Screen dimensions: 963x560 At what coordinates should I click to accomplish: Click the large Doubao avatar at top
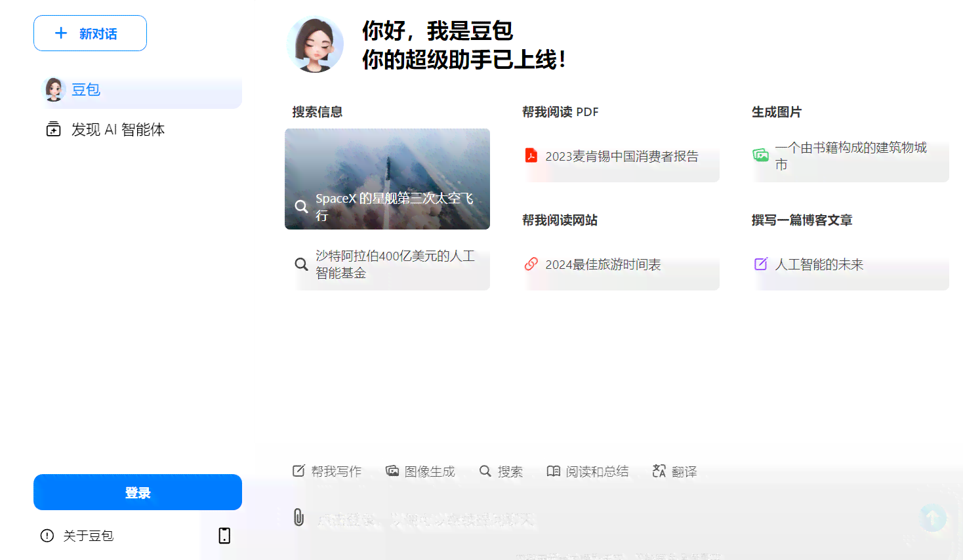pyautogui.click(x=315, y=45)
